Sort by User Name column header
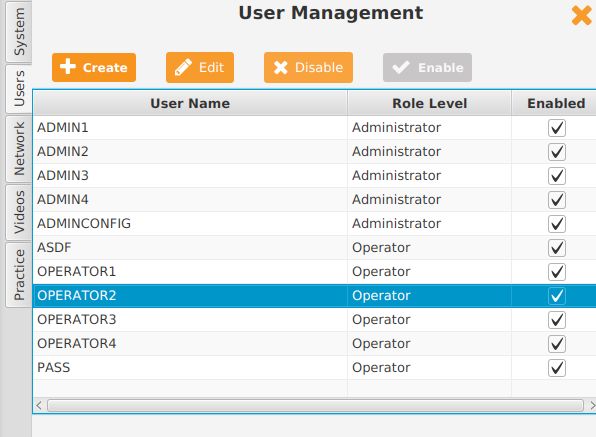 pos(190,103)
